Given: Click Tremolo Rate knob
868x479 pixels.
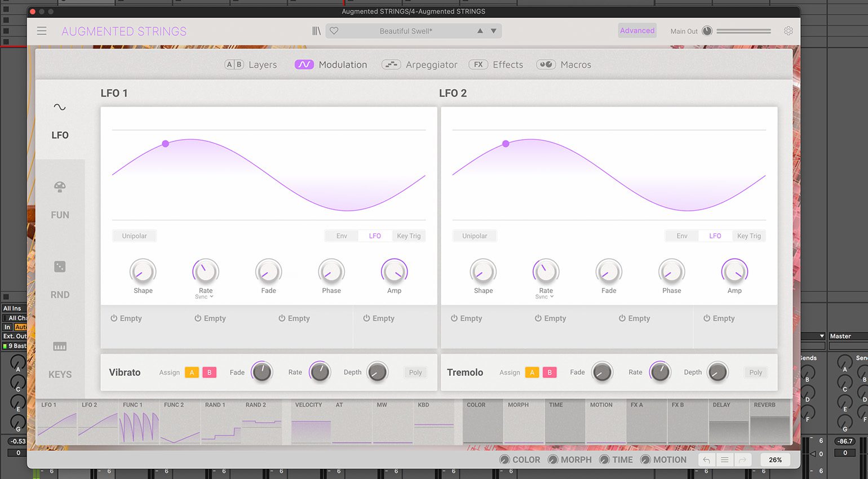Looking at the screenshot, I should click(x=661, y=372).
